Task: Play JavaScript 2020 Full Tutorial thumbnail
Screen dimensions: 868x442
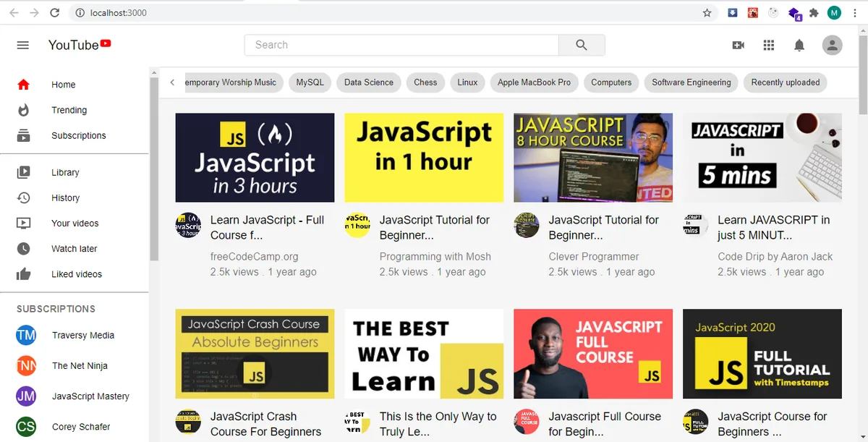Action: tap(762, 354)
